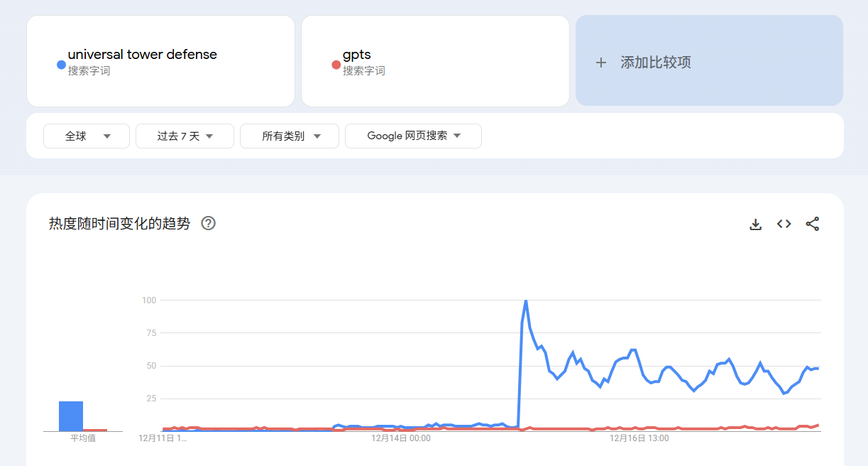Expand the Google 网页搜索 search type dropdown
The image size is (868, 466).
click(x=413, y=136)
